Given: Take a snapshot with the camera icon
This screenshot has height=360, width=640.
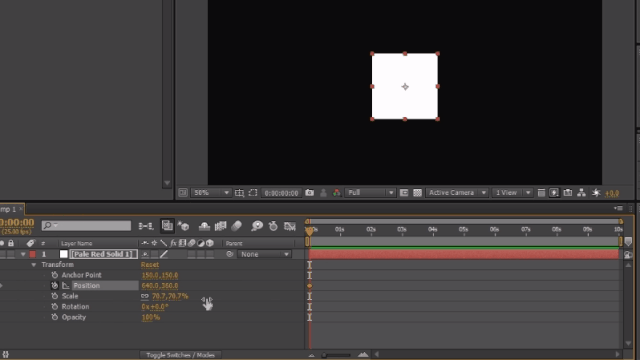Looking at the screenshot, I should [x=309, y=193].
